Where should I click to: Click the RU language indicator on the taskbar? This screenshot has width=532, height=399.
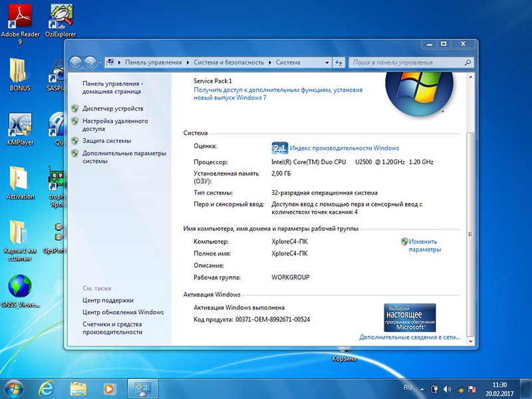408,388
